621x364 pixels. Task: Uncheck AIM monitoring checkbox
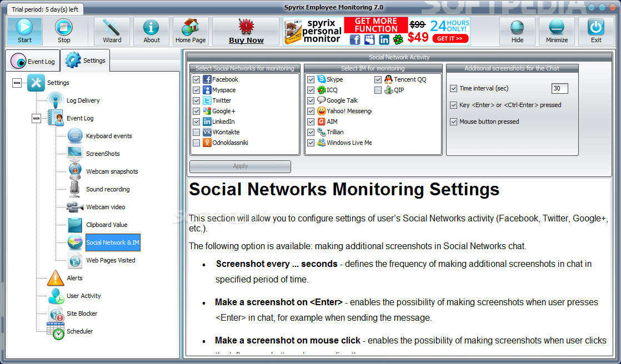point(311,122)
